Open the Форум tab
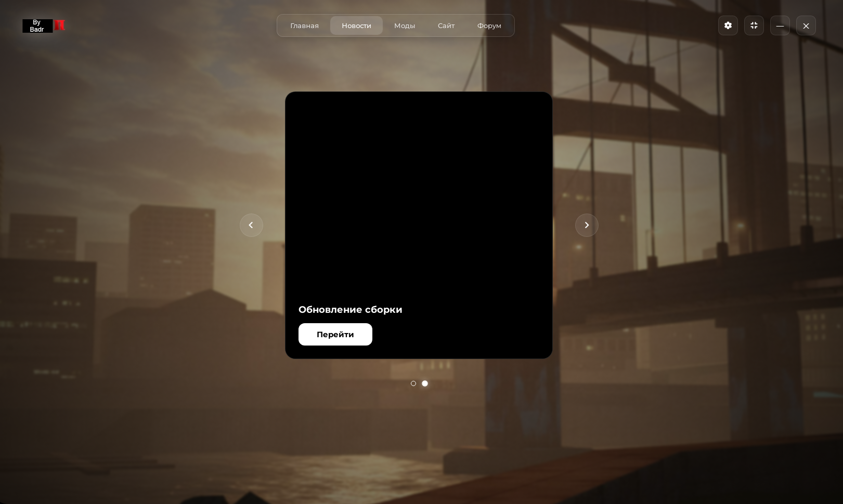The width and height of the screenshot is (843, 504). point(489,25)
